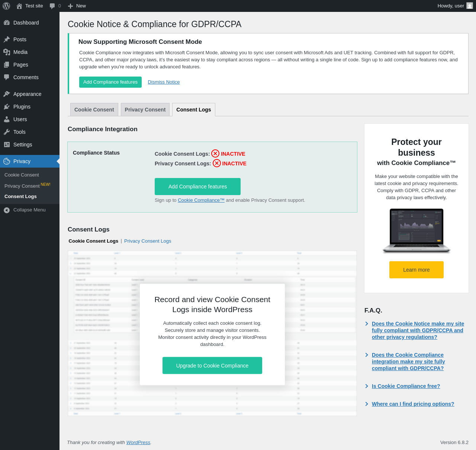Click the Collapse Menu arrow icon
This screenshot has height=450, width=476.
[x=7, y=210]
